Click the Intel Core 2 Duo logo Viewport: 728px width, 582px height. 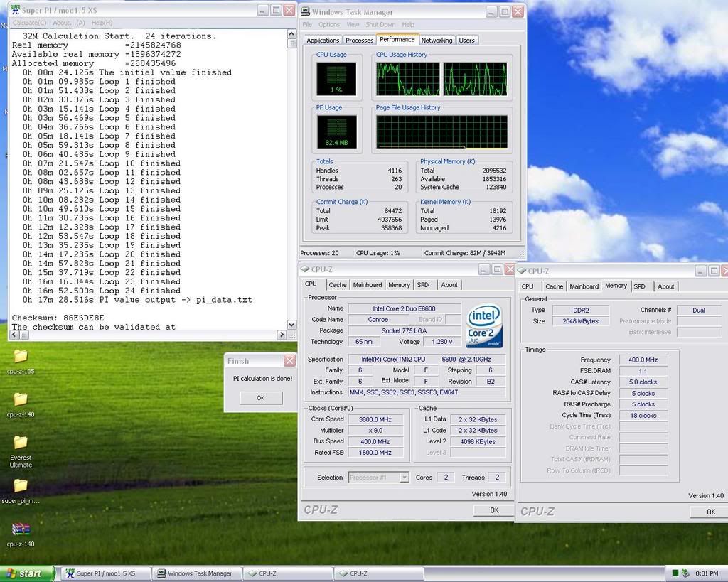pyautogui.click(x=485, y=326)
